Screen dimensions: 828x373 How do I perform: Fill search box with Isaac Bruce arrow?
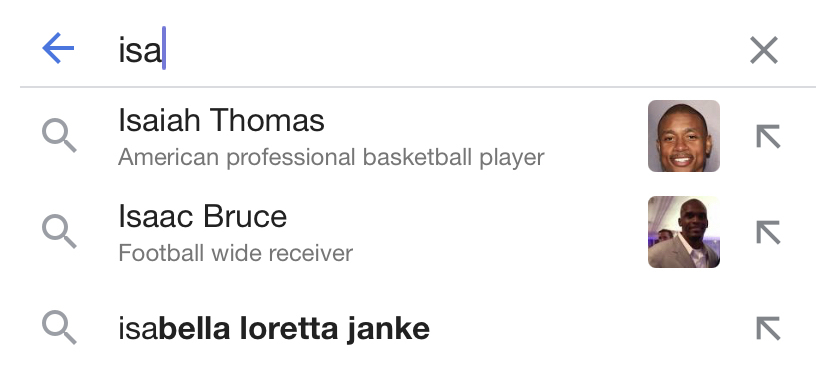pyautogui.click(x=768, y=232)
